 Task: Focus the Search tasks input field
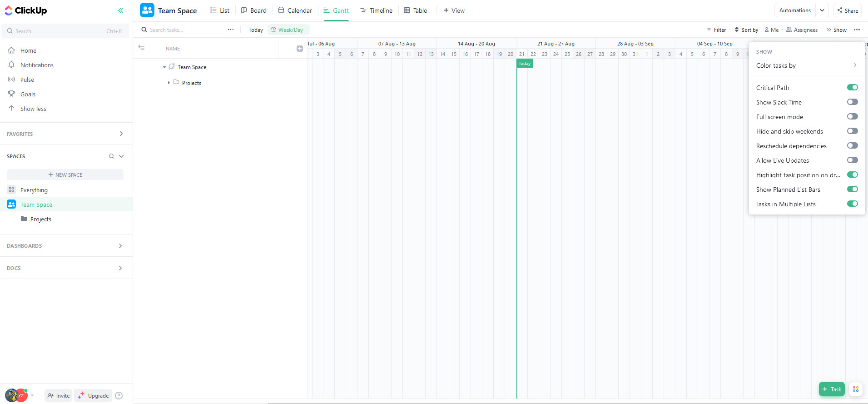[x=184, y=30]
